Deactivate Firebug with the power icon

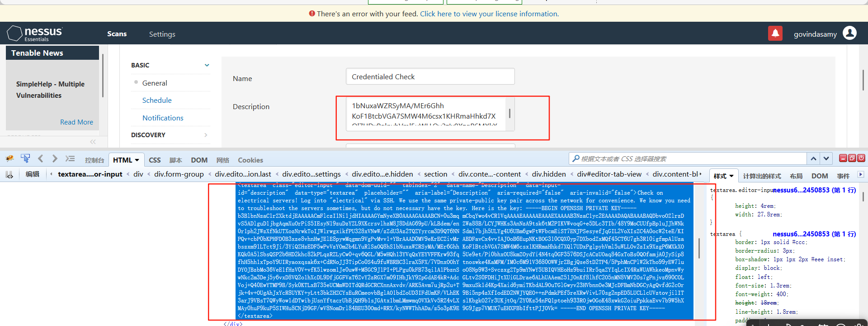tap(861, 158)
